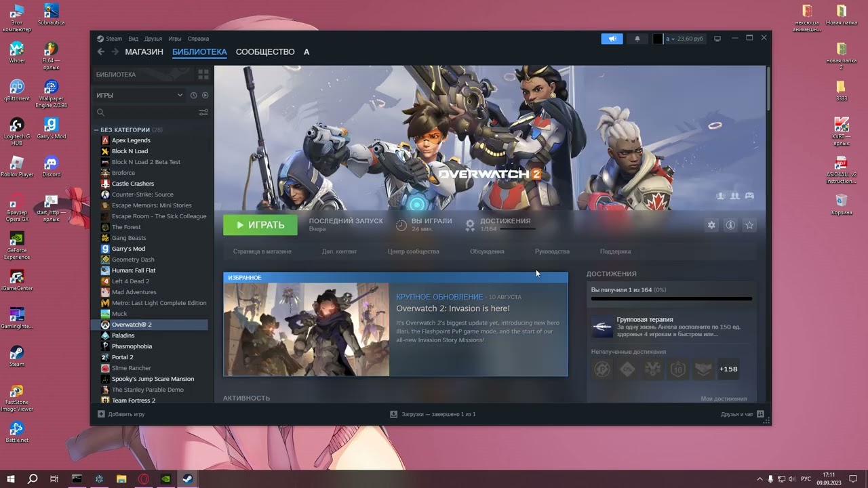Click the recent activity clock filter icon

click(x=193, y=96)
